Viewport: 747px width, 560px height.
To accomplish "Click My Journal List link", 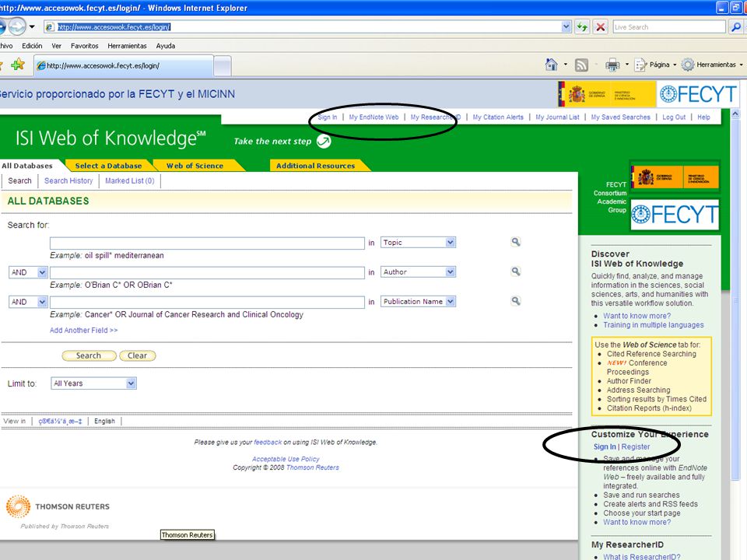I will pyautogui.click(x=557, y=117).
